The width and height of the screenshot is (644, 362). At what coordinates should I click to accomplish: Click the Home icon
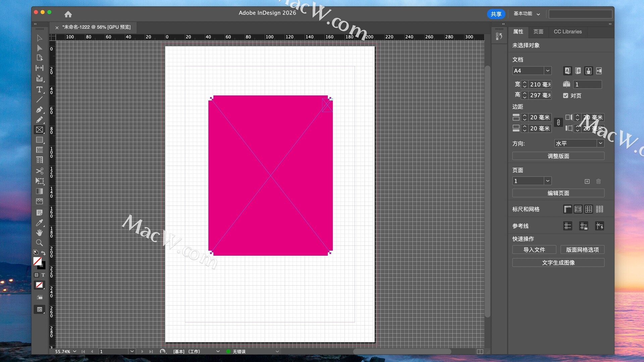68,14
